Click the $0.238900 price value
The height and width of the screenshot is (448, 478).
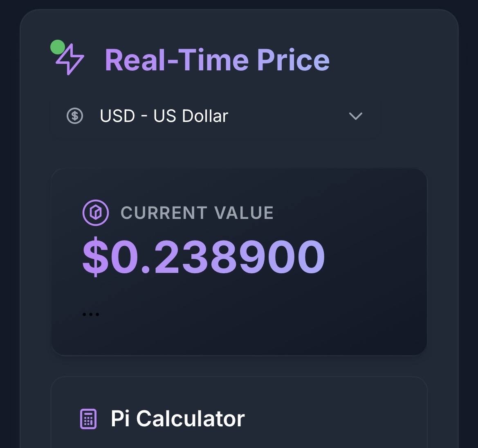[204, 257]
